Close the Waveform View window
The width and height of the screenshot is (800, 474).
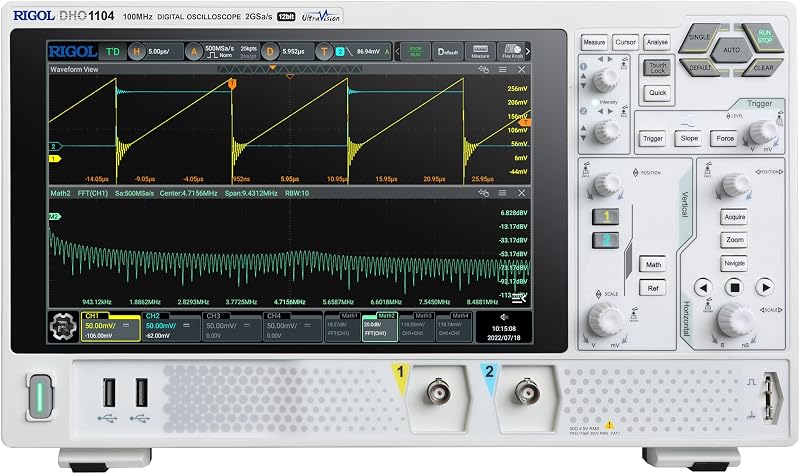(521, 69)
